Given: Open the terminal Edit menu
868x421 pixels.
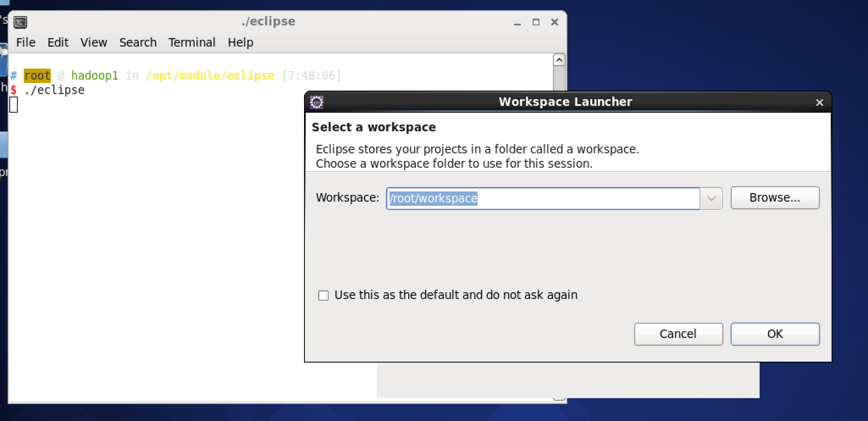Looking at the screenshot, I should coord(58,42).
